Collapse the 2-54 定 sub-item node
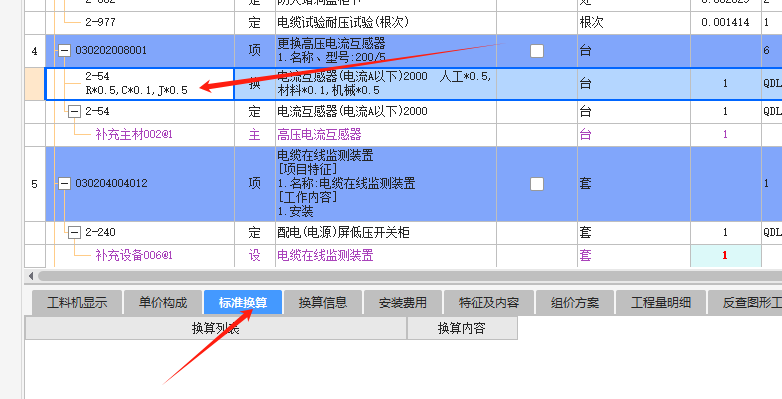The image size is (782, 399). click(x=74, y=111)
